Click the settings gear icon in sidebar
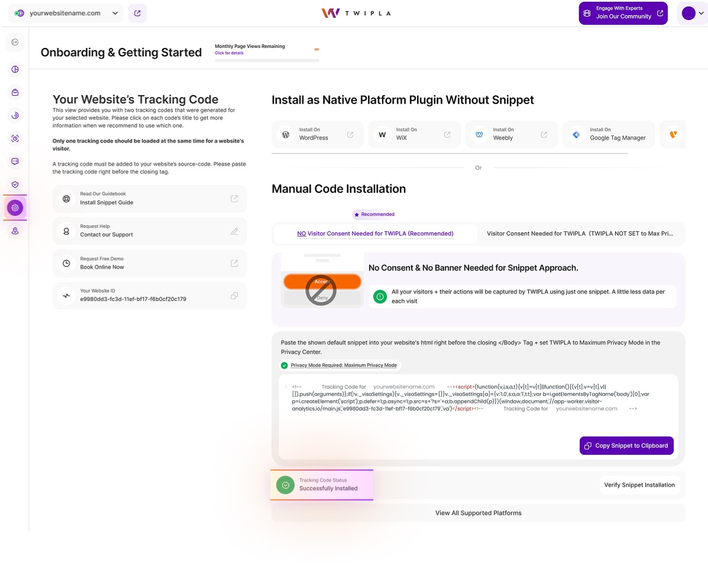Screen dimensions: 708x588 coord(15,208)
